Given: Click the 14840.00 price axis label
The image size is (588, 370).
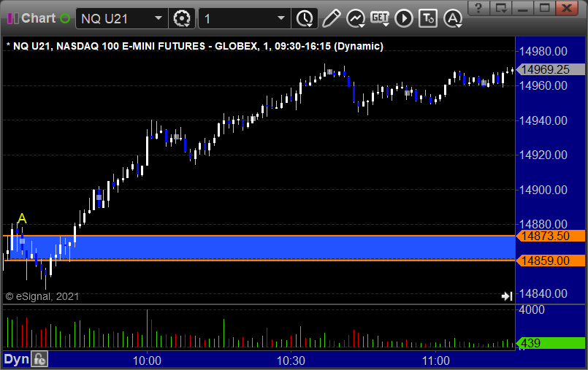Looking at the screenshot, I should [543, 293].
